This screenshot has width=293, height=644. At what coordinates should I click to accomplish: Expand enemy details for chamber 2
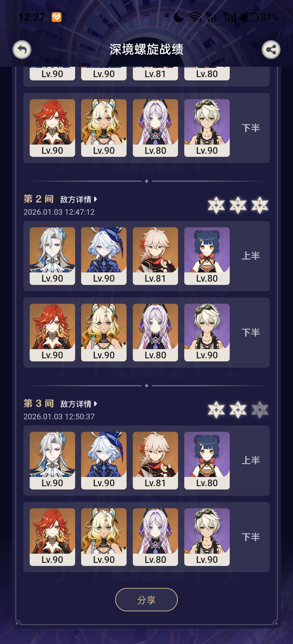coord(79,199)
